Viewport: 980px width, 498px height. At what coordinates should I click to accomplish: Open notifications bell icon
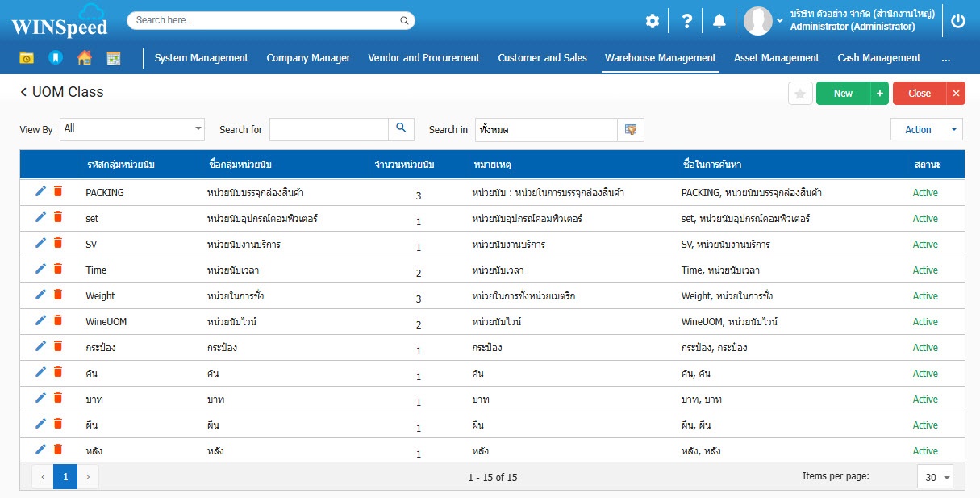(x=719, y=22)
